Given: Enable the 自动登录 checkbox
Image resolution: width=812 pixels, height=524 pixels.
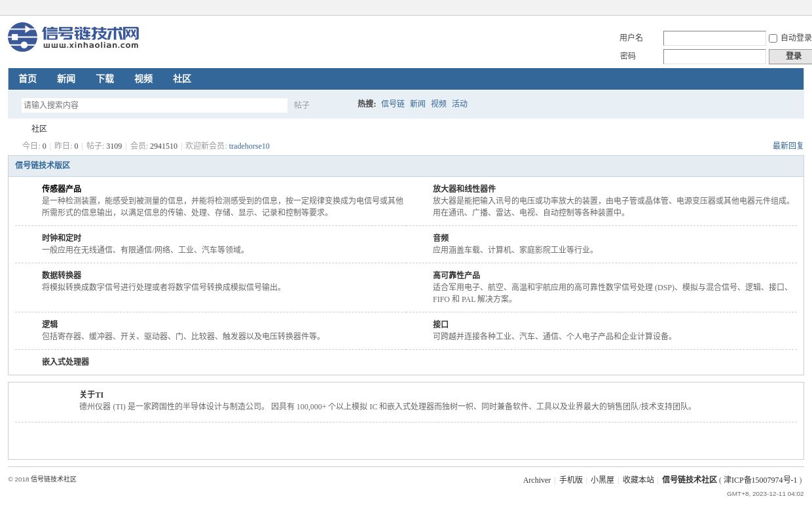Looking at the screenshot, I should tap(773, 39).
